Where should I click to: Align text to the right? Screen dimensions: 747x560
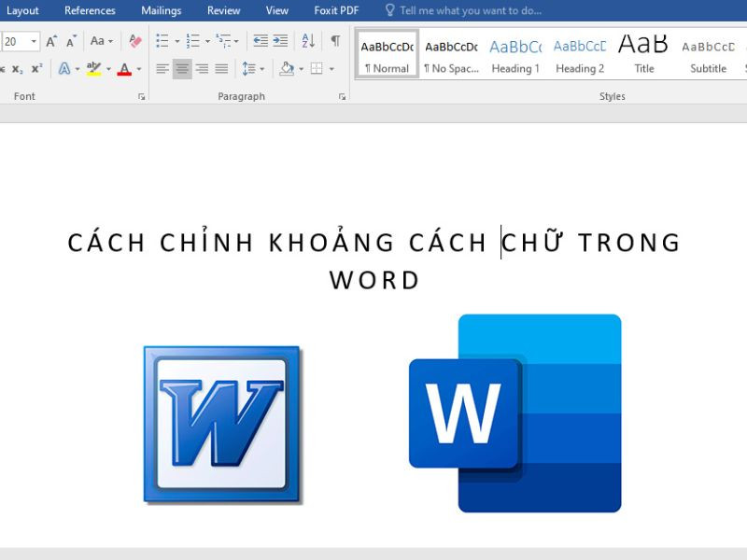pos(202,69)
